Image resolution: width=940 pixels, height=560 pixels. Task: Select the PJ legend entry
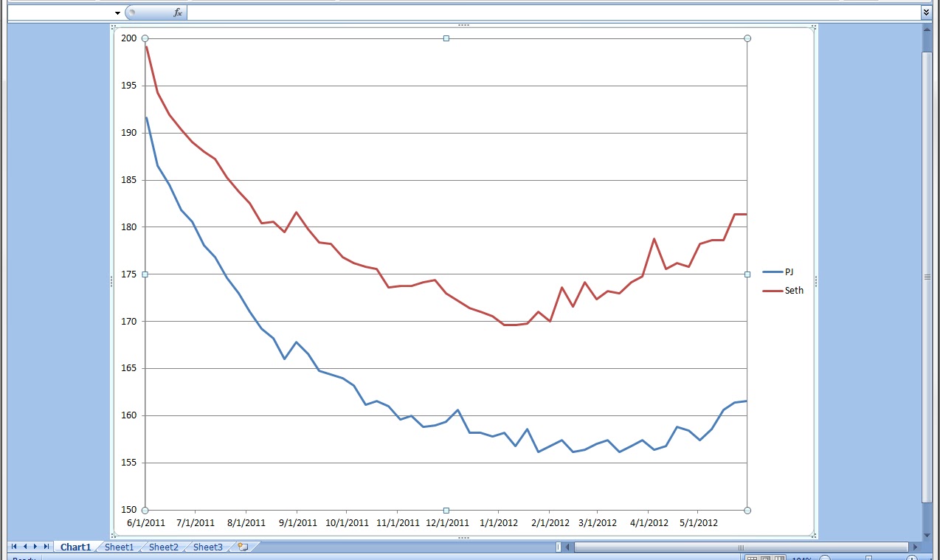tap(779, 272)
